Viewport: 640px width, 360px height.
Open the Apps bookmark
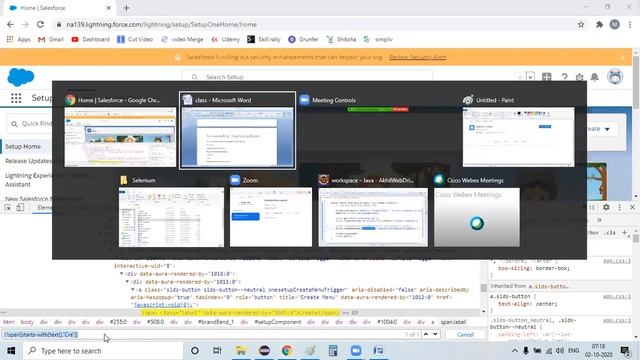click(x=19, y=39)
